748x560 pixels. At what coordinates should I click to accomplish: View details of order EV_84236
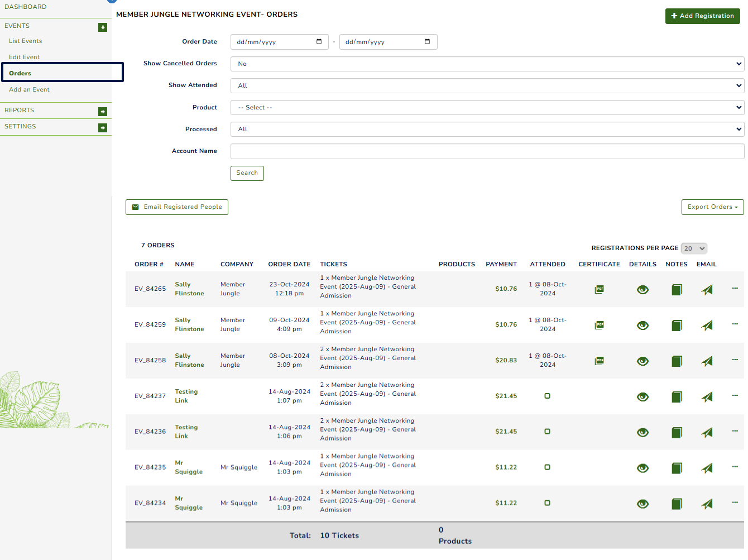pyautogui.click(x=642, y=432)
